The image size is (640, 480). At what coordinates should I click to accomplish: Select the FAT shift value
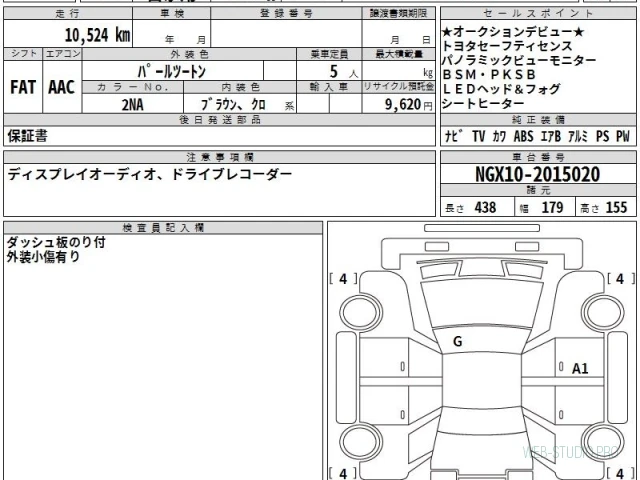click(x=23, y=87)
